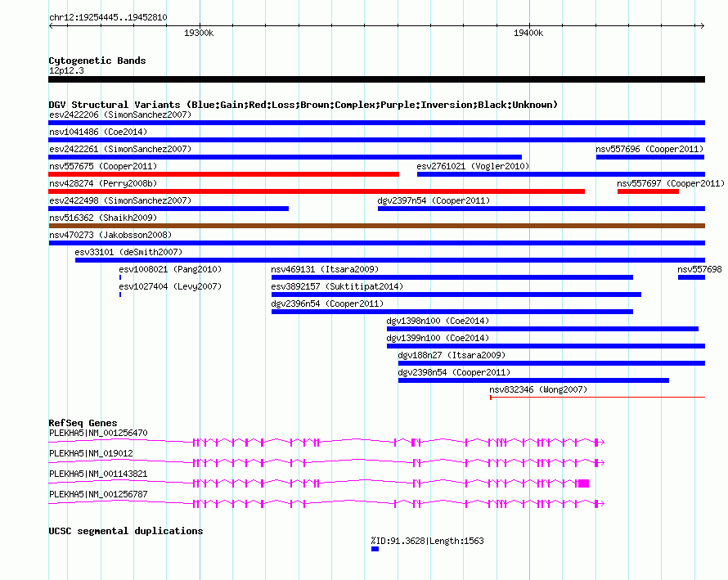
Task: Click the dgv2396n54 (Cooper2011) label
Action: click(327, 303)
